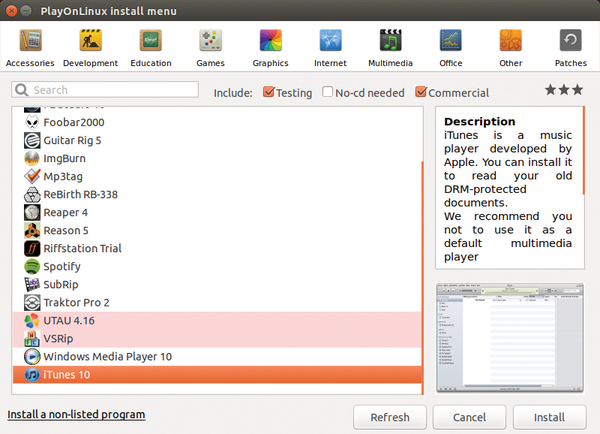600x434 pixels.
Task: Click the Riffstation Trial icon
Action: (x=32, y=248)
